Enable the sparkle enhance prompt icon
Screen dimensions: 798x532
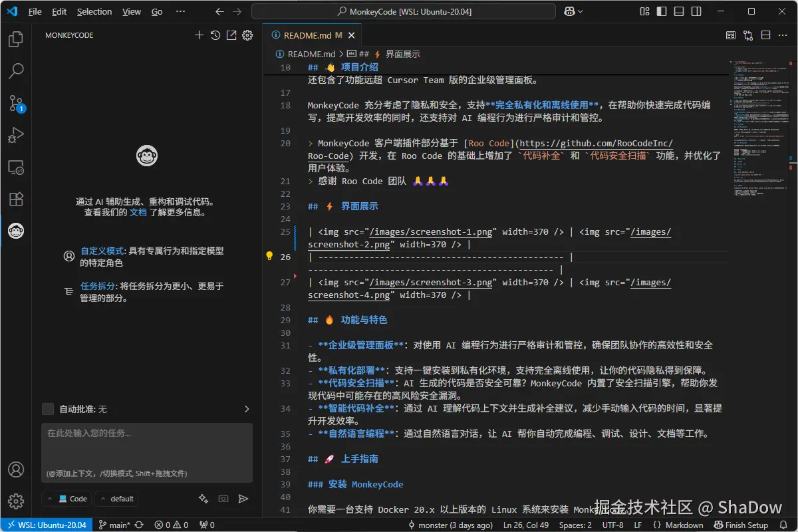(202, 498)
